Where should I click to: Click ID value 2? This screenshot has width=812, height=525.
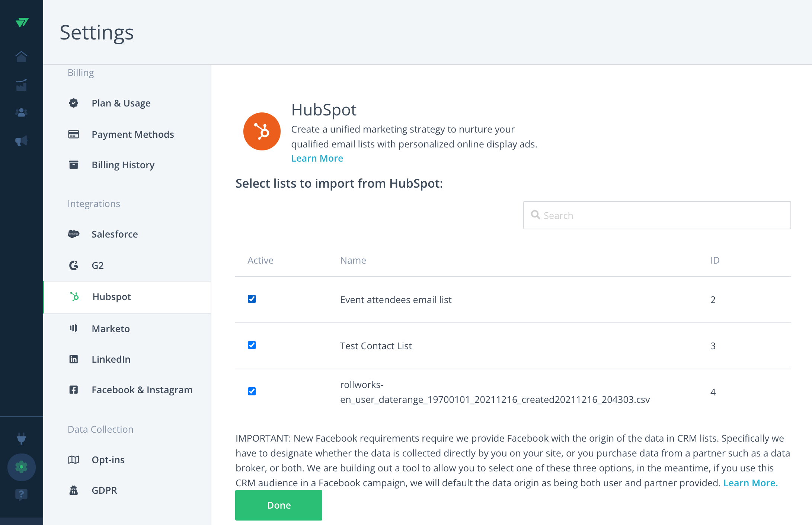[x=713, y=300]
